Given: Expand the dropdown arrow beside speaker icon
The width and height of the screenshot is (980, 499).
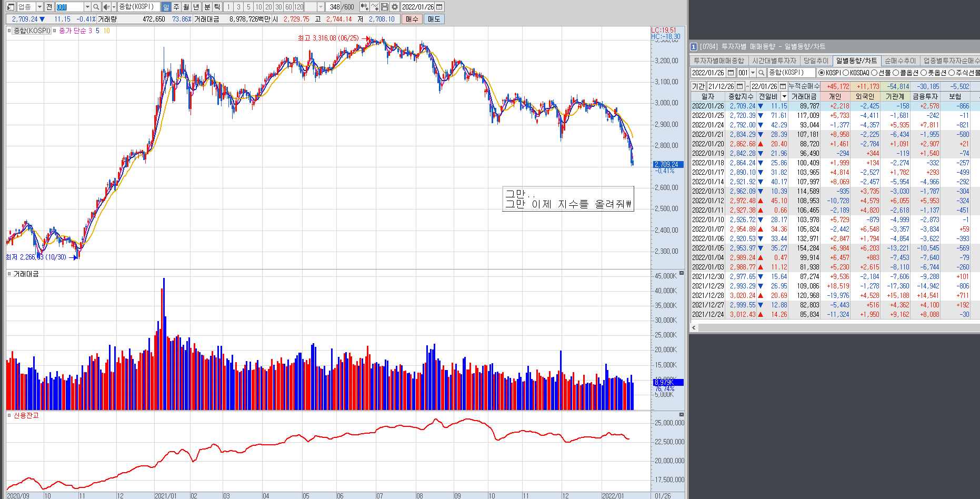Looking at the screenshot, I should click(114, 7).
